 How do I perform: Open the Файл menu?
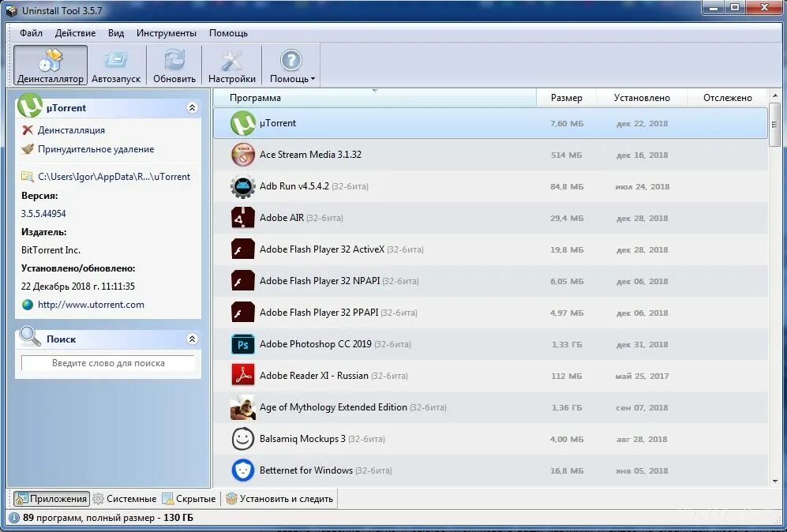31,33
